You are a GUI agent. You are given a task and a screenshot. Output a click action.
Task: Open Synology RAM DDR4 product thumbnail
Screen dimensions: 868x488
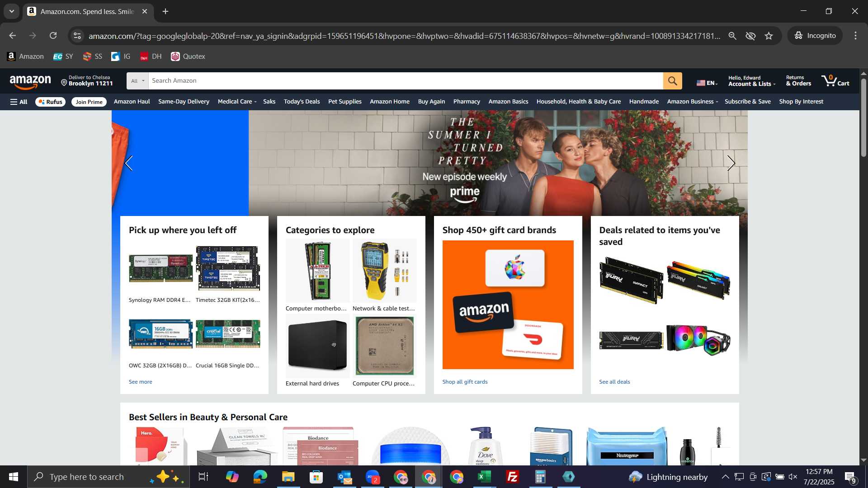[160, 268]
